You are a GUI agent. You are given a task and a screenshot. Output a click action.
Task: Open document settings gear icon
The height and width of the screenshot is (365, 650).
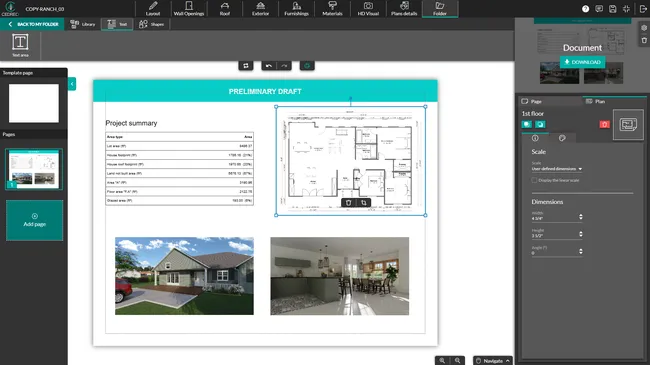coord(644,28)
